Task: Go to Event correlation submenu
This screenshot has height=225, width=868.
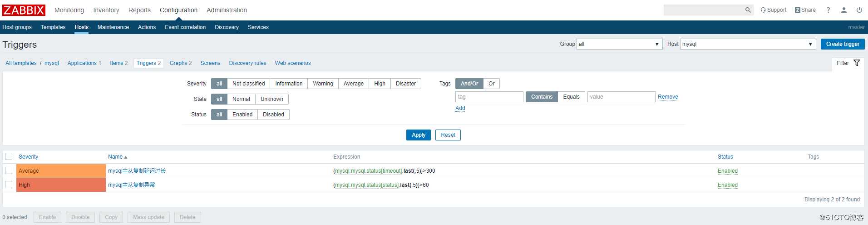Action: pyautogui.click(x=185, y=27)
